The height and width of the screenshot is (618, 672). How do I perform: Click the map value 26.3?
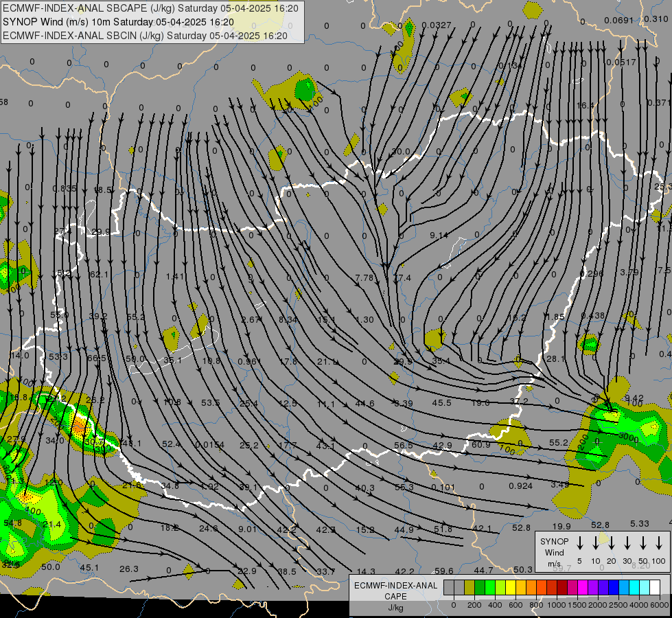(x=129, y=569)
